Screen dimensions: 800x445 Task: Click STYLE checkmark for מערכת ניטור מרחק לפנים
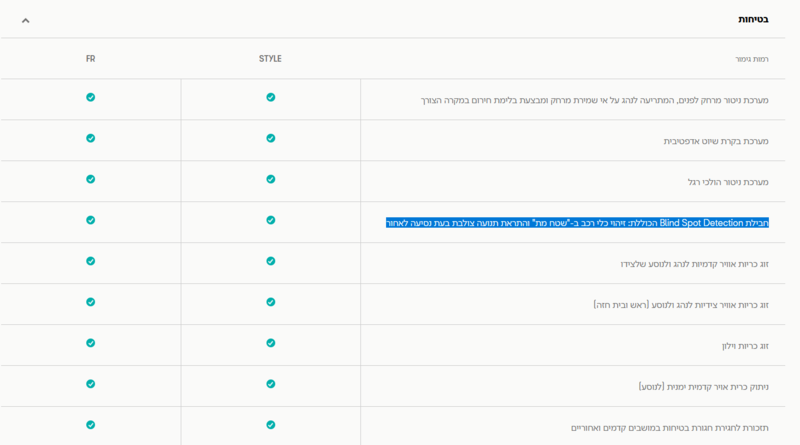[270, 97]
